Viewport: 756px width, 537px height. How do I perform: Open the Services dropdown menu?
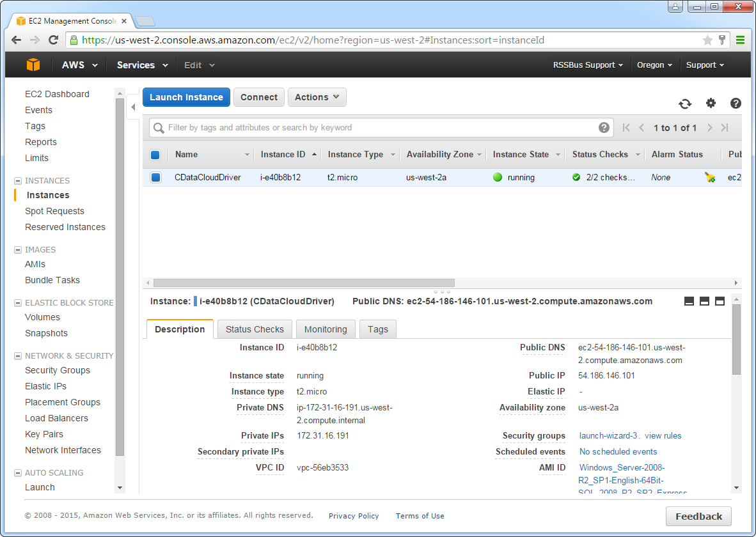pos(142,65)
